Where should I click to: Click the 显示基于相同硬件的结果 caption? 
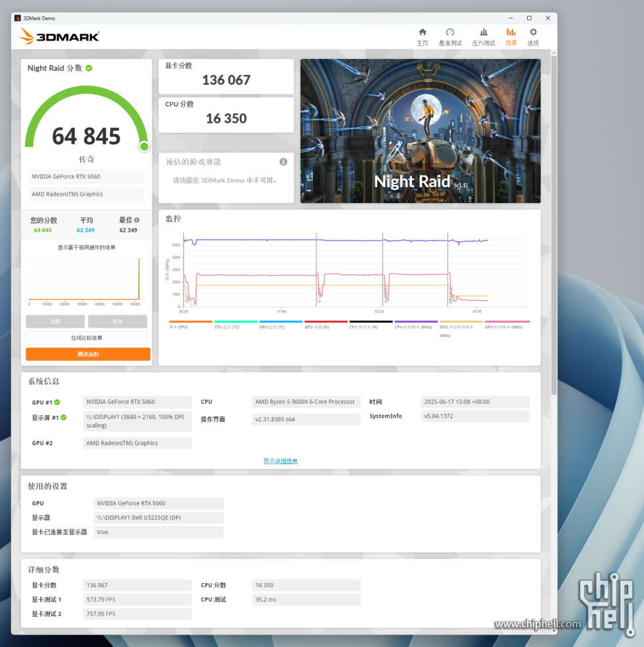tap(86, 248)
